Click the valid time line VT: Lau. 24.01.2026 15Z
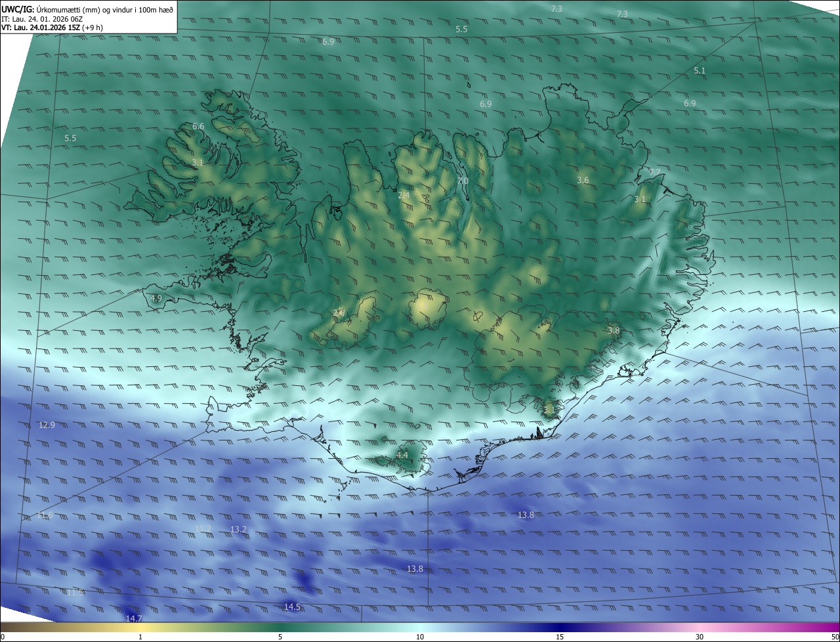Viewport: 840px width, 642px height. [52, 28]
